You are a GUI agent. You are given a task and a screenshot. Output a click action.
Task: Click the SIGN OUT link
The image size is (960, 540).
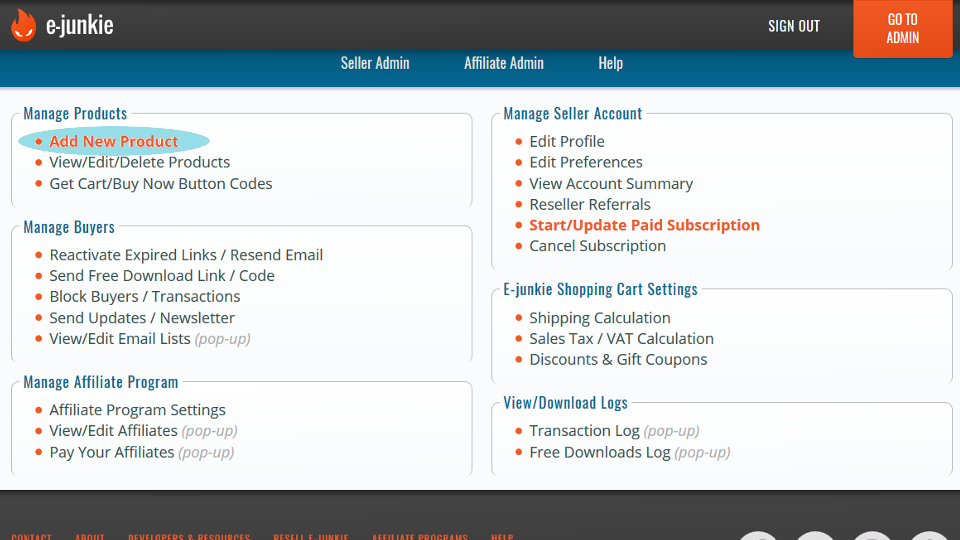point(793,26)
